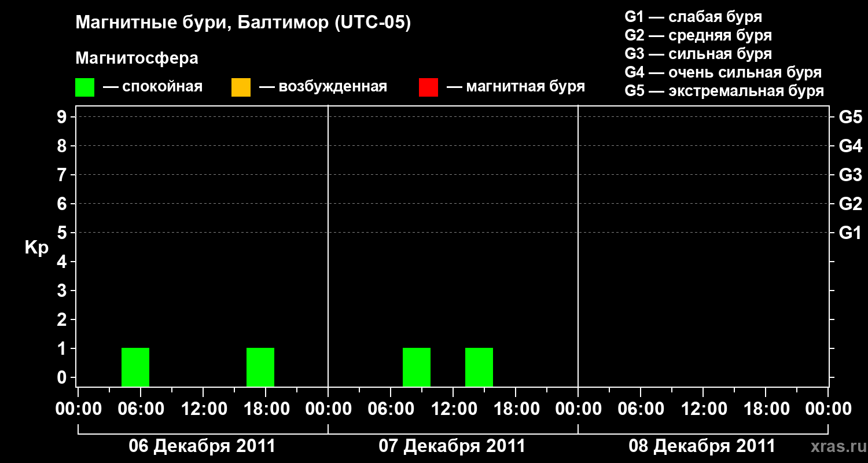This screenshot has width=868, height=463.
Task: Click the '06:00' tick label under 07 December
Action: [390, 409]
